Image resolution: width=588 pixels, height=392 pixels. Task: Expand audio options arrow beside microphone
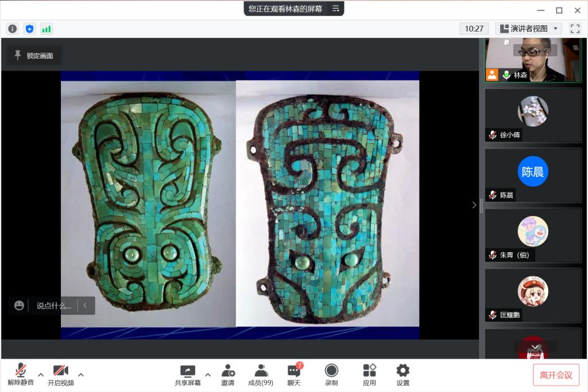[41, 375]
